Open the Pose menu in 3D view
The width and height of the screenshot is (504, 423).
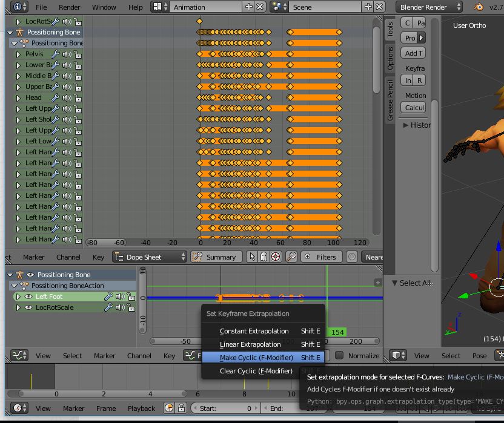pyautogui.click(x=479, y=356)
